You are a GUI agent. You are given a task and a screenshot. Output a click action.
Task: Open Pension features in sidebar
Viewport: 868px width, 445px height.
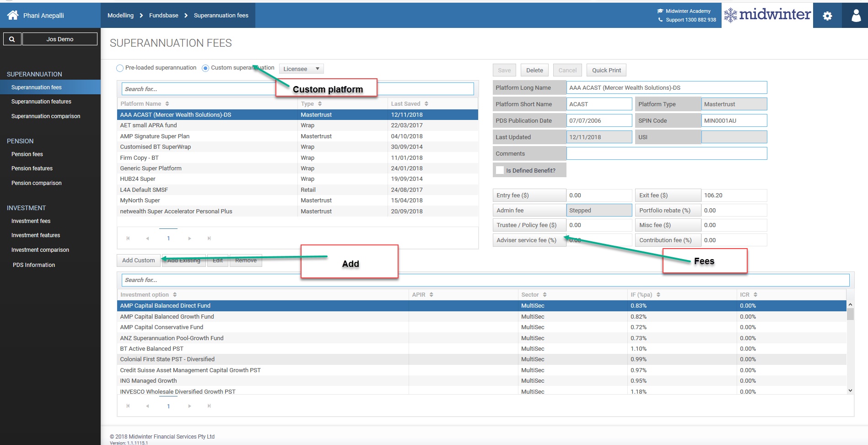click(32, 168)
